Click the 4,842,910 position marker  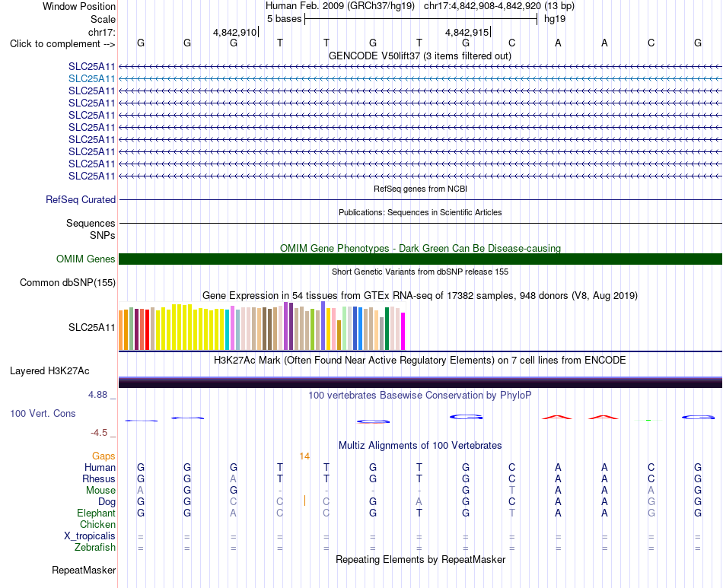click(234, 32)
